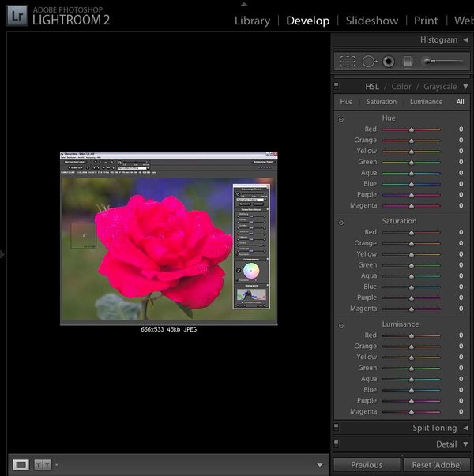Toggle the Split Toning panel switch

[337, 428]
